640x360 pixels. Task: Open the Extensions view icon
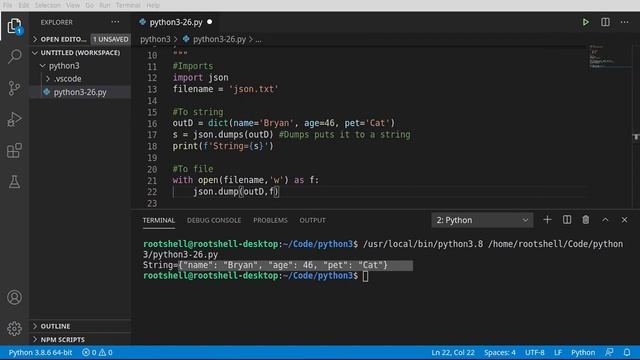point(14,151)
